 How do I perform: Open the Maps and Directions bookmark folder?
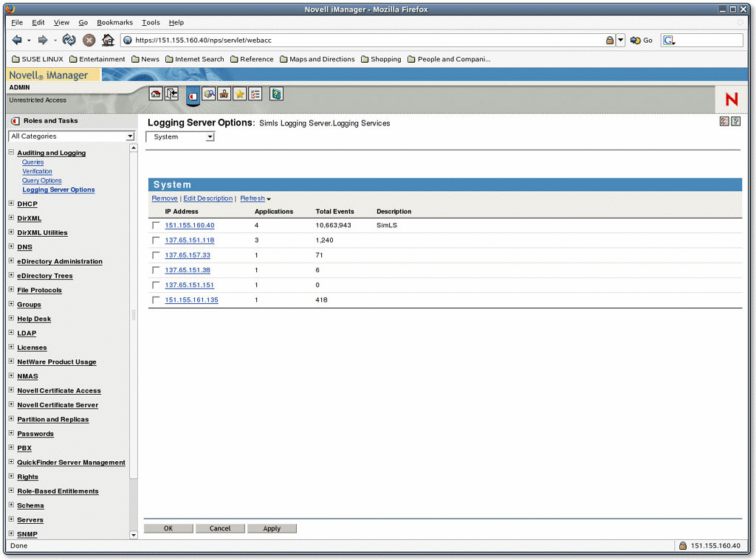coord(317,59)
